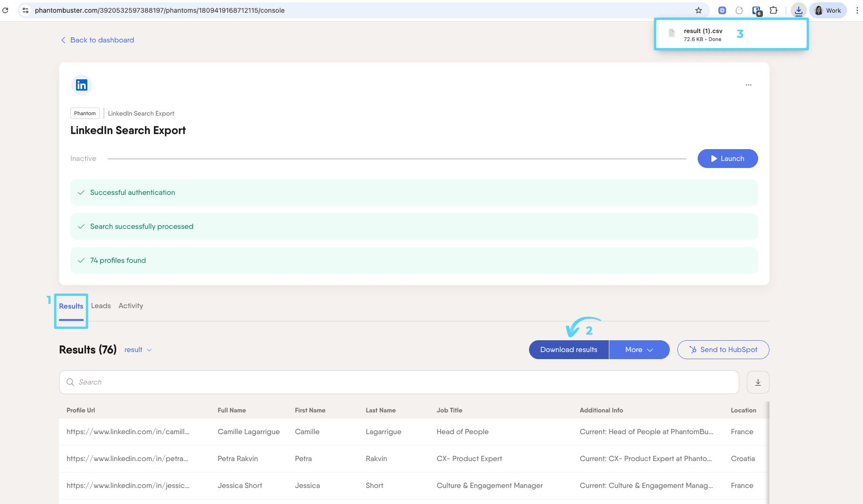Open the Chrome three-dot menu
The width and height of the screenshot is (863, 504).
point(857,10)
